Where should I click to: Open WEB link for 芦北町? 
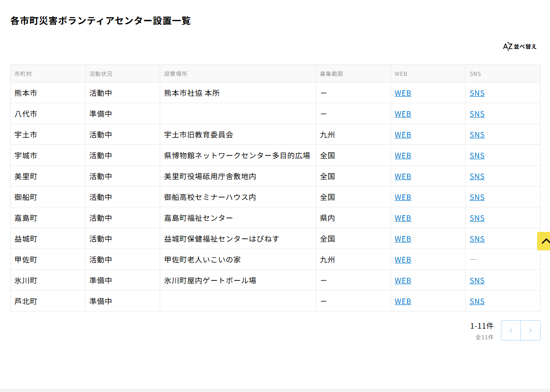tap(403, 301)
